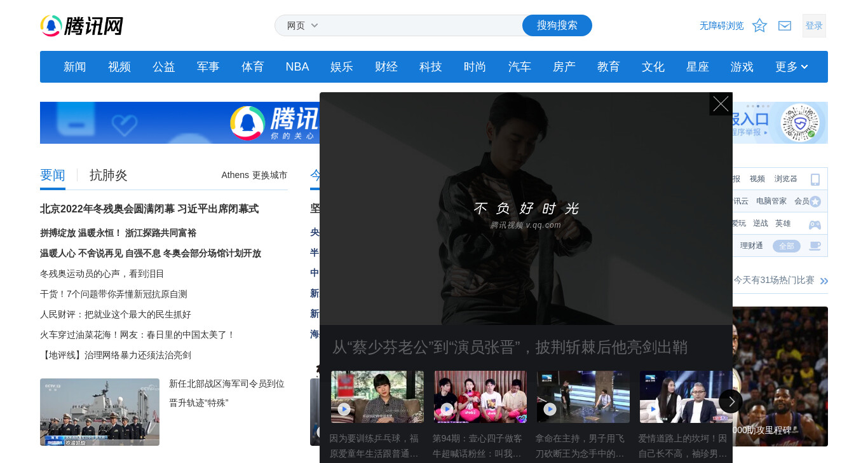This screenshot has width=868, height=463.
Task: Advance video carousel with next arrow
Action: pyautogui.click(x=731, y=401)
